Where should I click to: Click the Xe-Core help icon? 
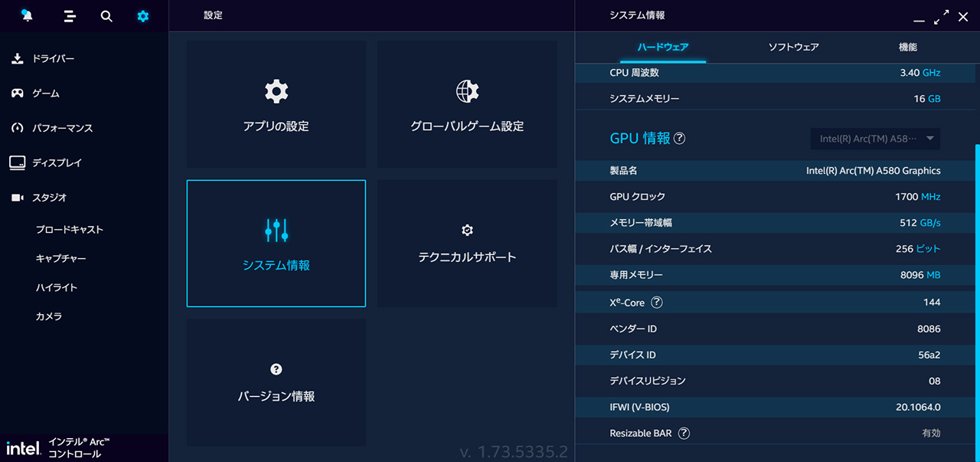pos(656,303)
